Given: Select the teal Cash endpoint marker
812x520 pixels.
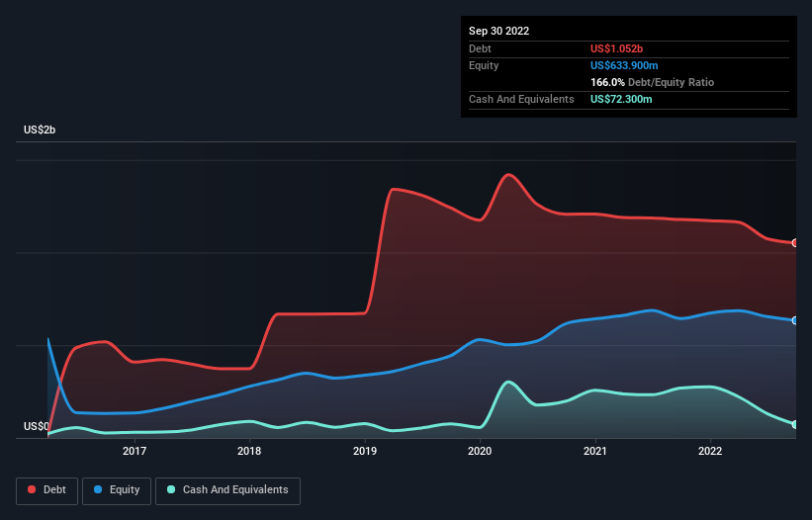Looking at the screenshot, I should pos(795,425).
